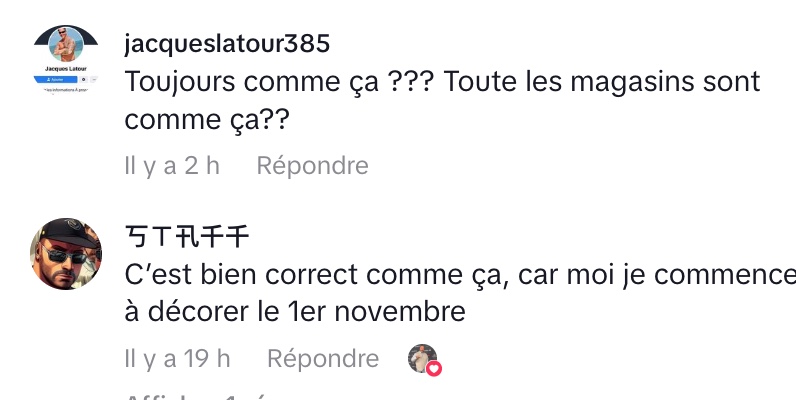Click the red heart badge icon
This screenshot has width=796, height=400.
pos(434,368)
